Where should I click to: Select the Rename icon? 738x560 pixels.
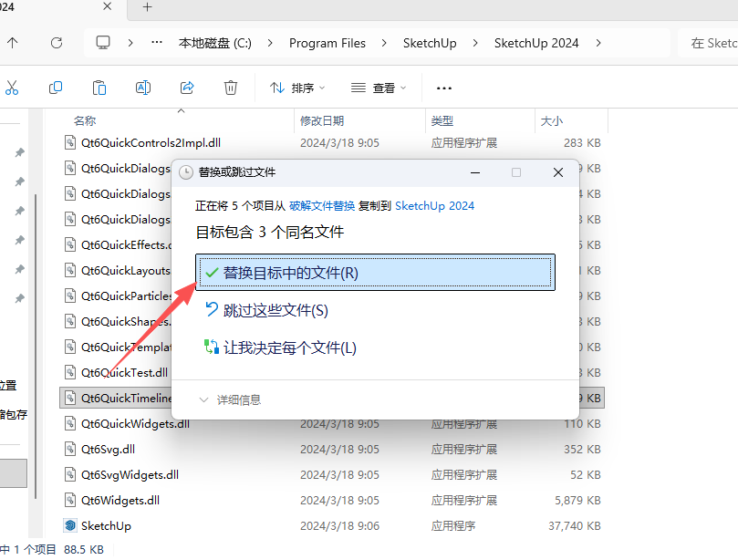coord(142,87)
